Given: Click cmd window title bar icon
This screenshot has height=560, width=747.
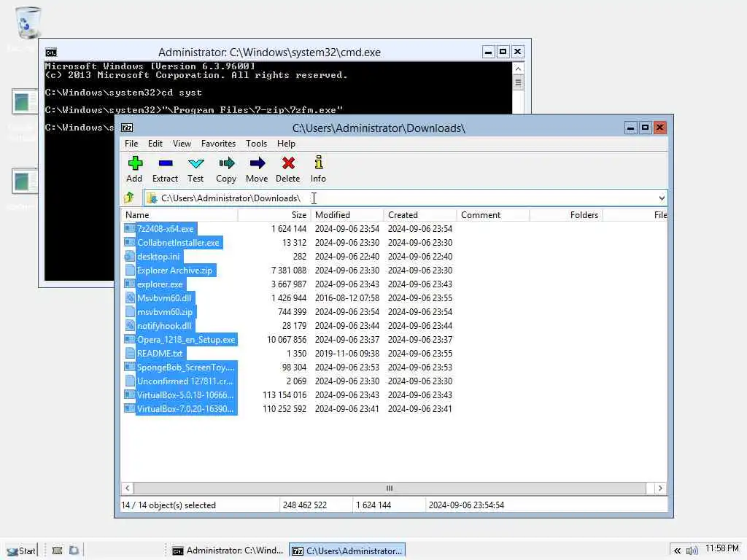Looking at the screenshot, I should (x=51, y=52).
